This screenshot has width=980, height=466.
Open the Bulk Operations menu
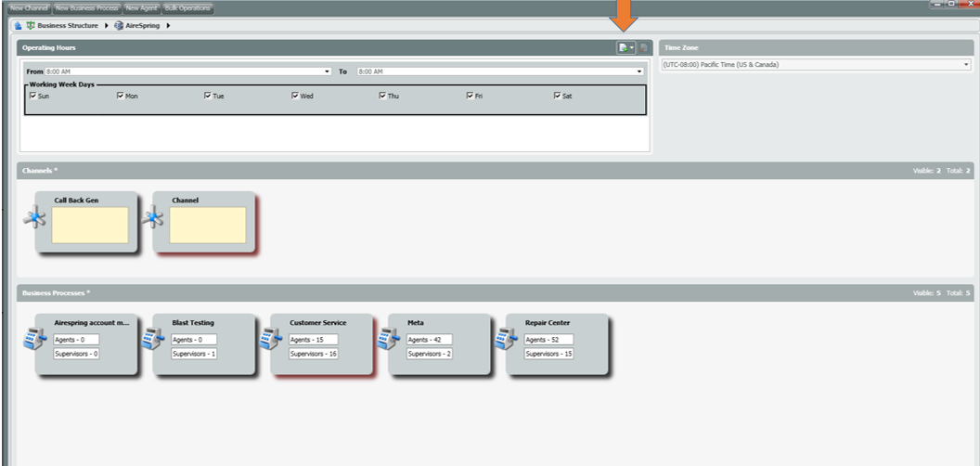pyautogui.click(x=188, y=8)
